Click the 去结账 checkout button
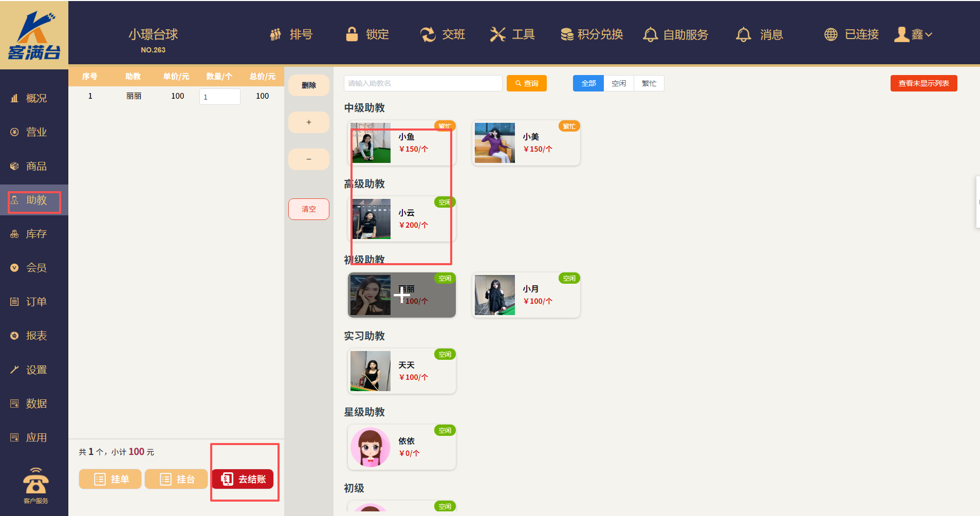 coord(243,479)
